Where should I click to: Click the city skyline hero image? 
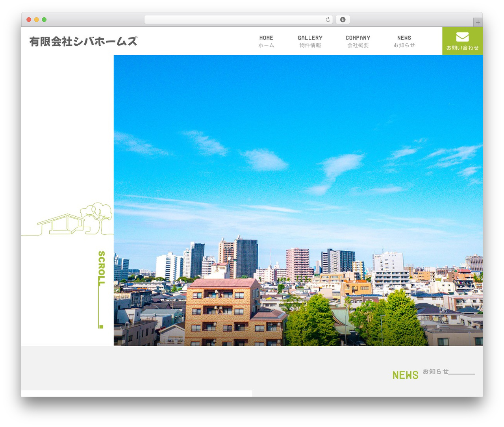click(298, 200)
